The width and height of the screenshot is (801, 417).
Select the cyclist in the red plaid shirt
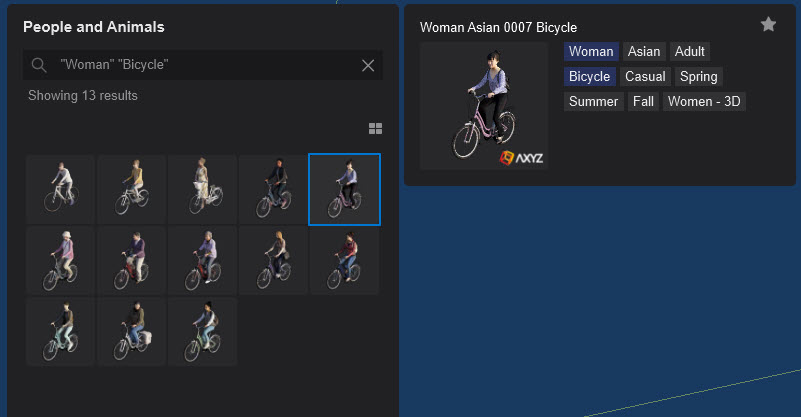point(344,260)
